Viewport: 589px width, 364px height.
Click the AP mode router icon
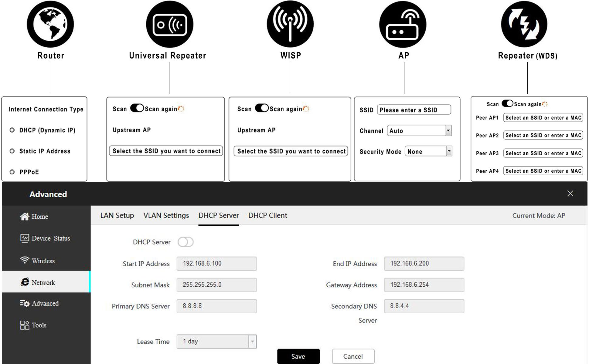403,24
